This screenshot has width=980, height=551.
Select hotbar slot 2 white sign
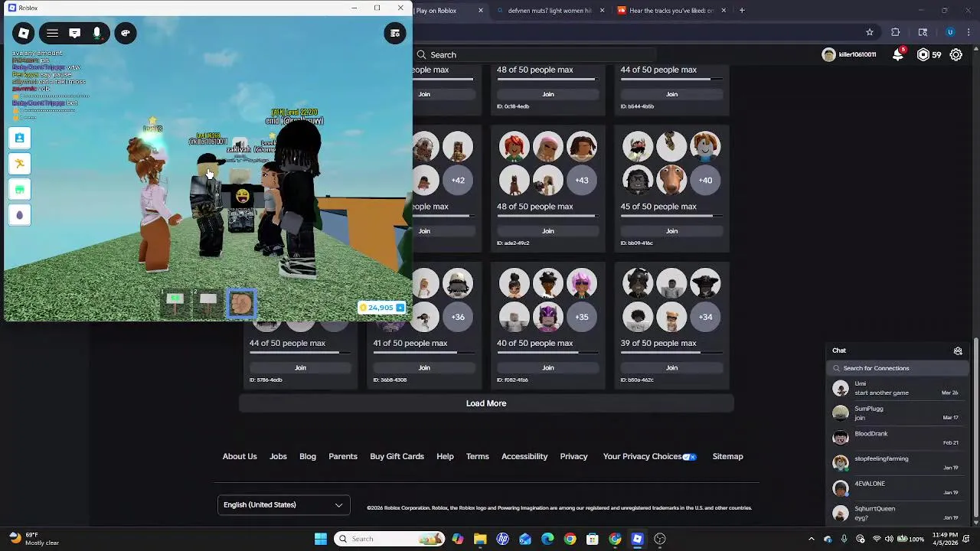click(x=208, y=304)
